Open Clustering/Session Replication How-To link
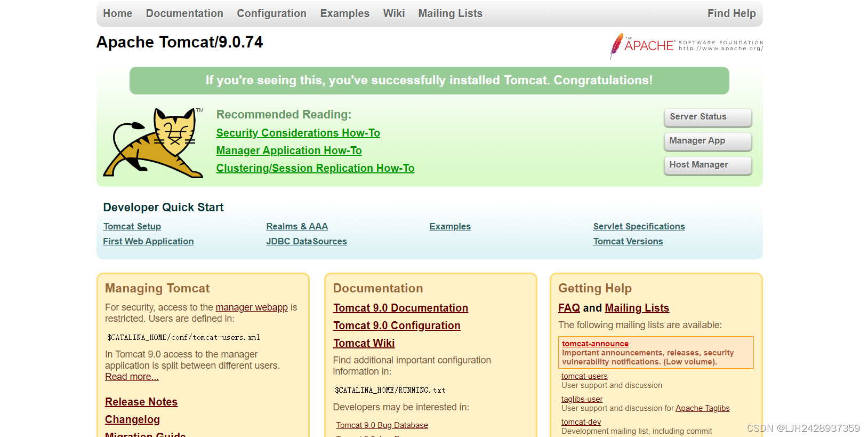Viewport: 868px width, 437px height. 315,168
